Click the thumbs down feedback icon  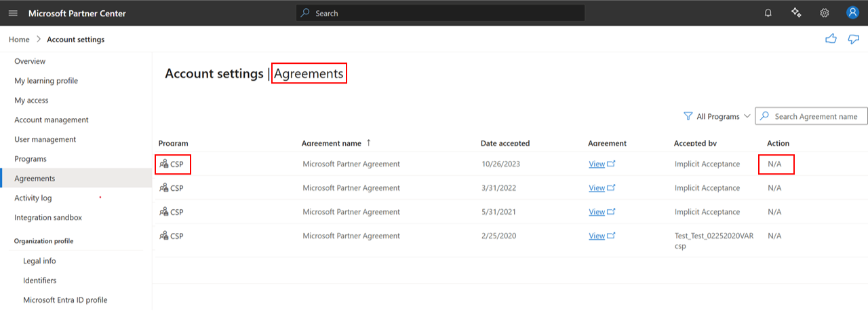pos(854,39)
